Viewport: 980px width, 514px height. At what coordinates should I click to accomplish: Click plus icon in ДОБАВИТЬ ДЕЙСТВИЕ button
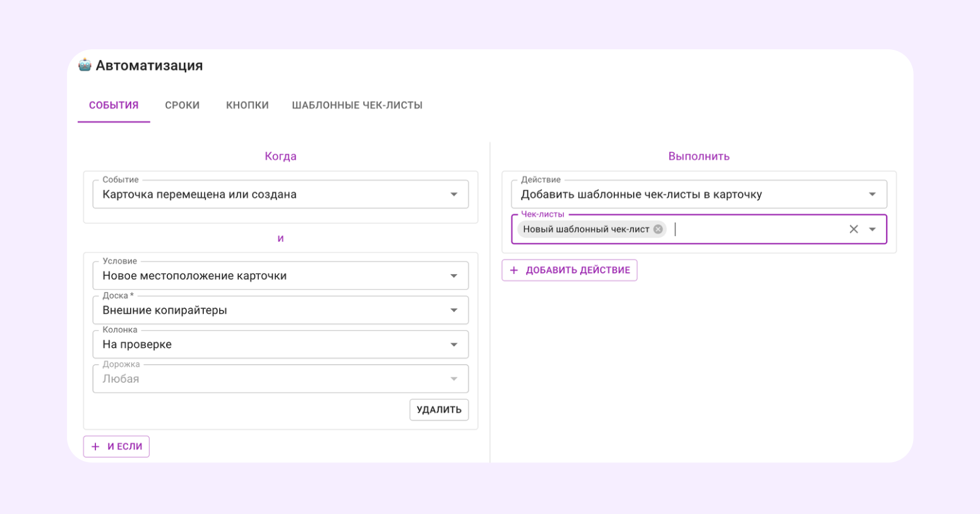click(514, 270)
